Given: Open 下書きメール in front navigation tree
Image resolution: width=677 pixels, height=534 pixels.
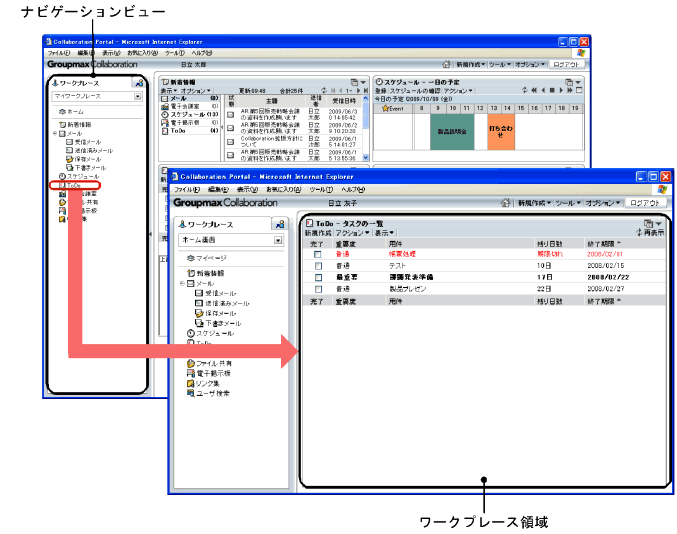Looking at the screenshot, I should 218,323.
